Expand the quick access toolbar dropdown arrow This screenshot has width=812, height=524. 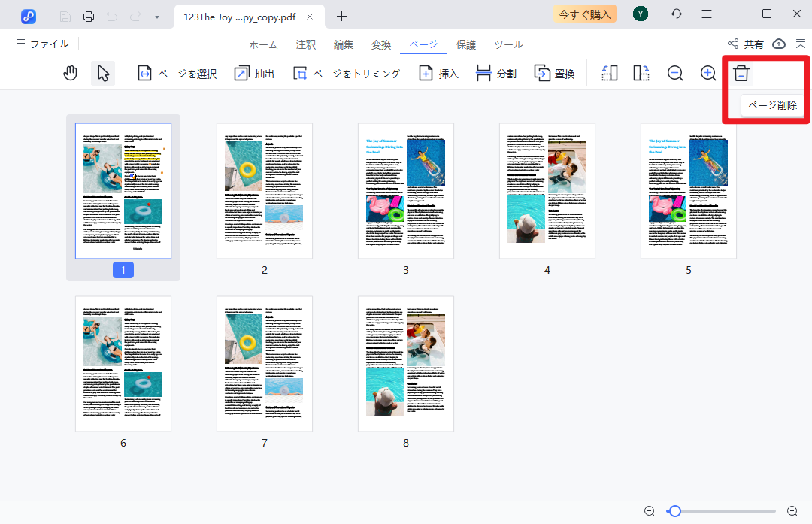[156, 16]
